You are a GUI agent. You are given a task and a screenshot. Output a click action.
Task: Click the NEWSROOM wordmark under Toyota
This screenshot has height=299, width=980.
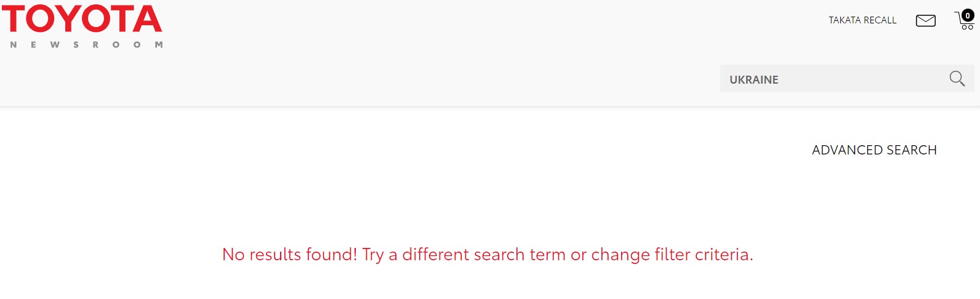(x=86, y=45)
